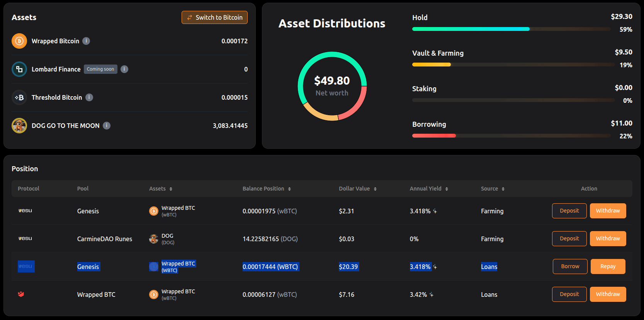Click the highlighted $20.39 dollar value
This screenshot has width=644, height=320.
pos(348,267)
